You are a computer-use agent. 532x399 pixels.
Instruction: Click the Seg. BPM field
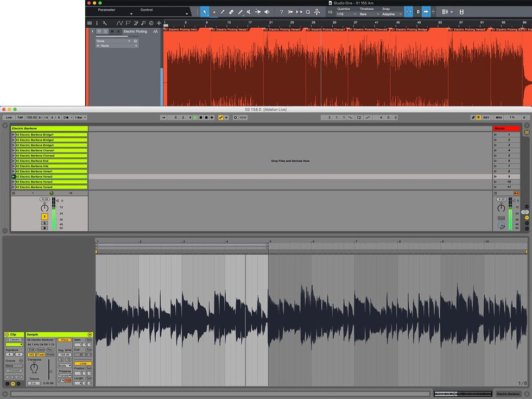[65, 354]
